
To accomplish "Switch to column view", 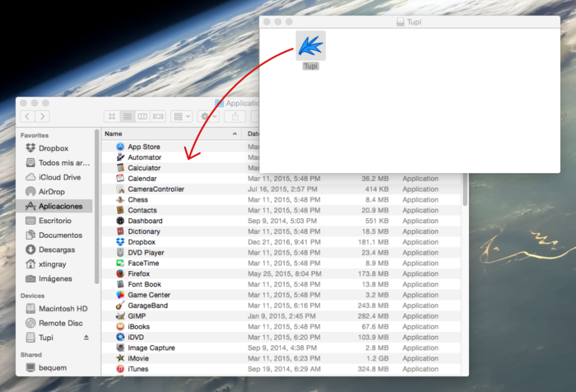I will click(142, 116).
